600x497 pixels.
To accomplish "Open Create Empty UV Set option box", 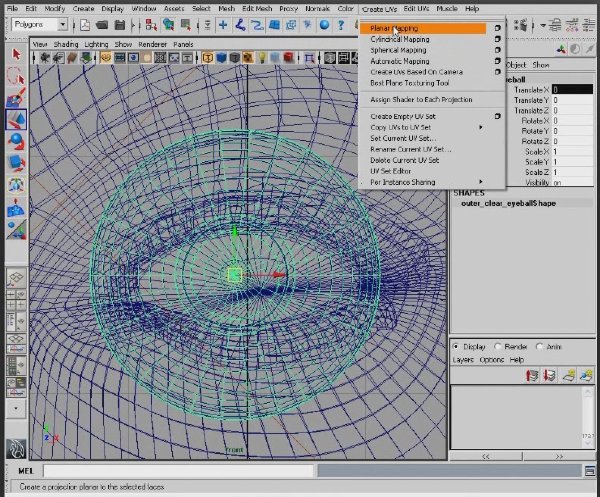I will 497,116.
